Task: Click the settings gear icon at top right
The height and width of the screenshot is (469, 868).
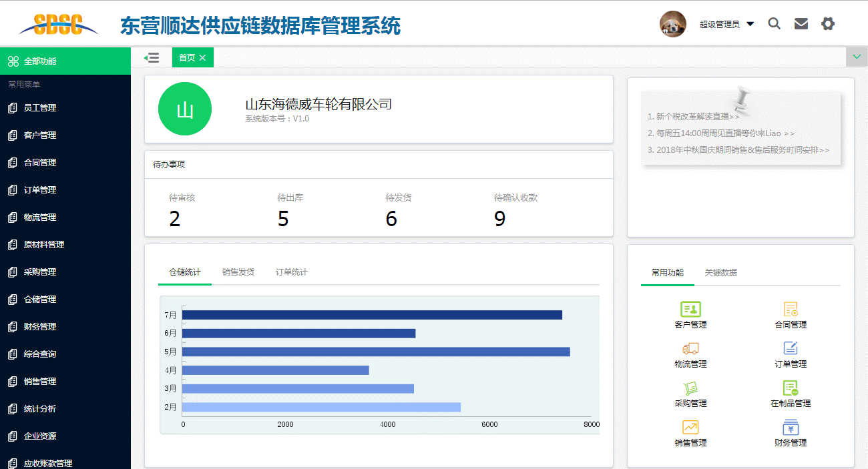Action: coord(828,23)
